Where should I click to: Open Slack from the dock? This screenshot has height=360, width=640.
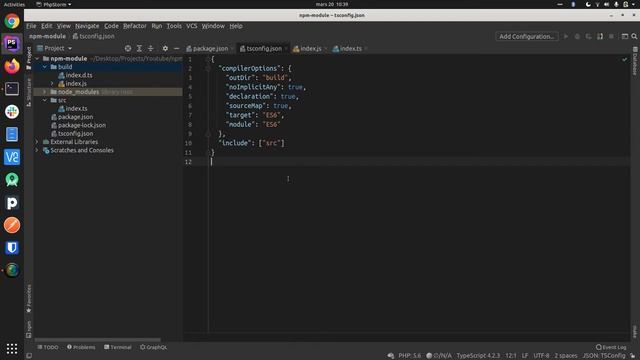pos(12,111)
